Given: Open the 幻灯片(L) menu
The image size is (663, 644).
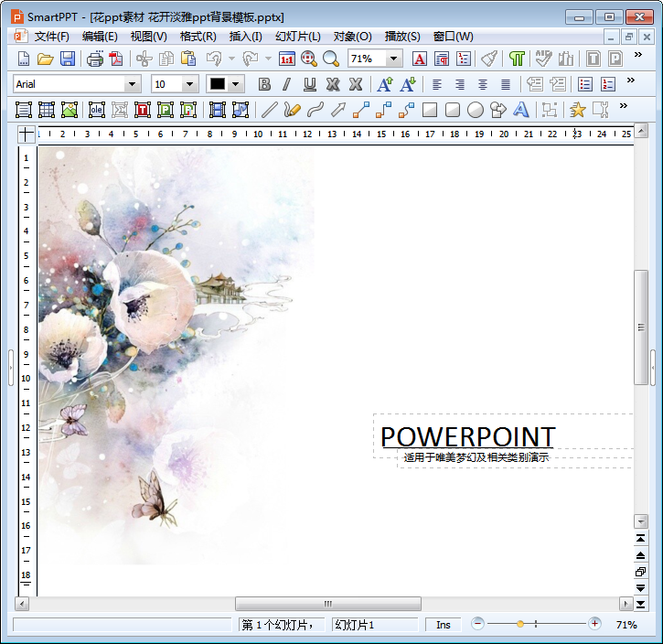Looking at the screenshot, I should pyautogui.click(x=298, y=37).
